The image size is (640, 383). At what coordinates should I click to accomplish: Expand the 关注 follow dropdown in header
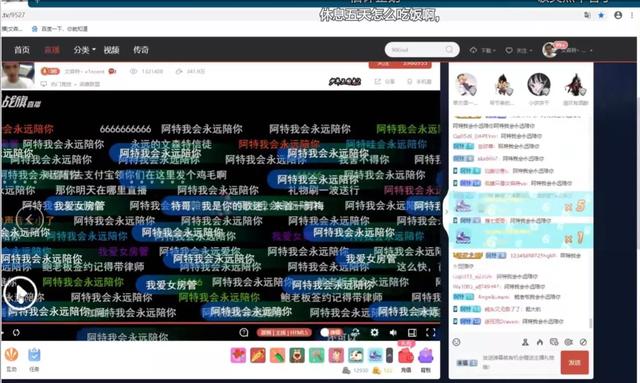(x=519, y=50)
